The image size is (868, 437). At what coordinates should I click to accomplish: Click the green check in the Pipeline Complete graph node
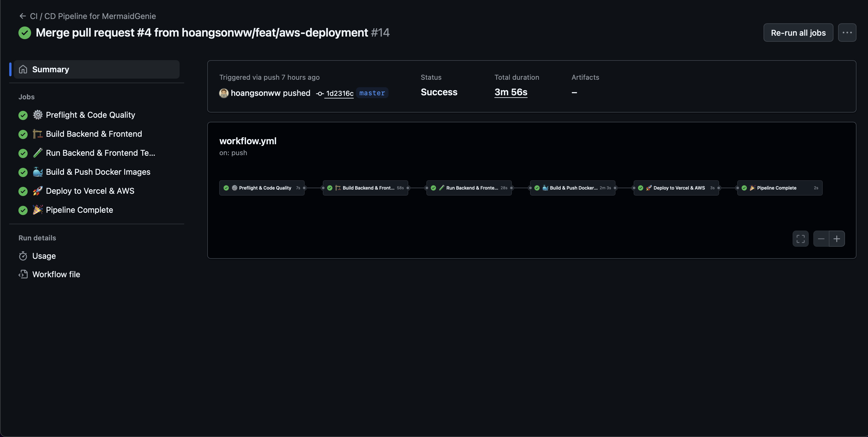tap(744, 188)
